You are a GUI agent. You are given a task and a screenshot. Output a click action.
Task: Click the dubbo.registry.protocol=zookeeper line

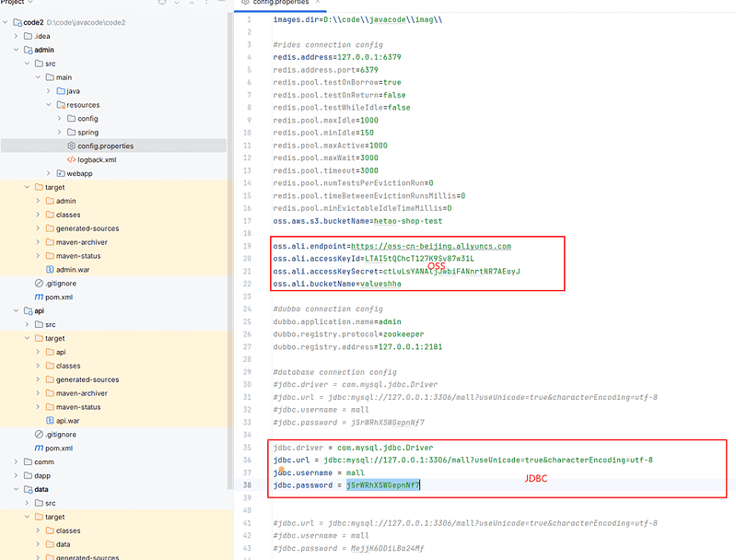click(x=348, y=334)
